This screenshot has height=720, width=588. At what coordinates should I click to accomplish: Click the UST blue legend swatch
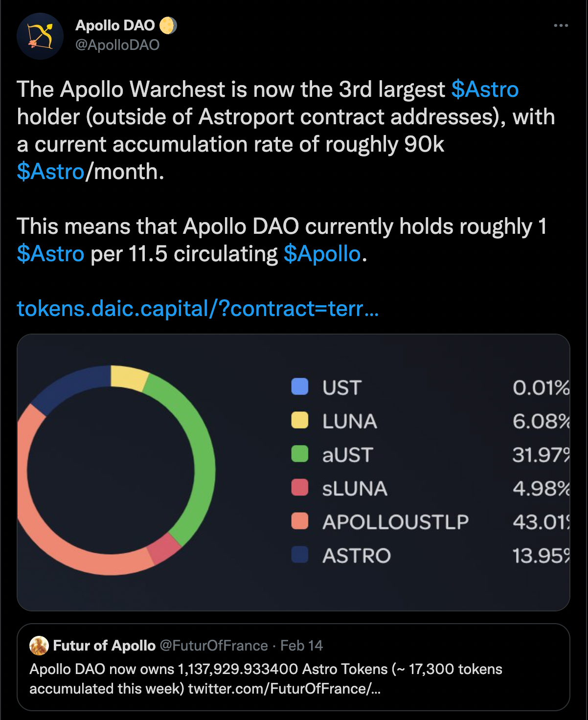300,386
